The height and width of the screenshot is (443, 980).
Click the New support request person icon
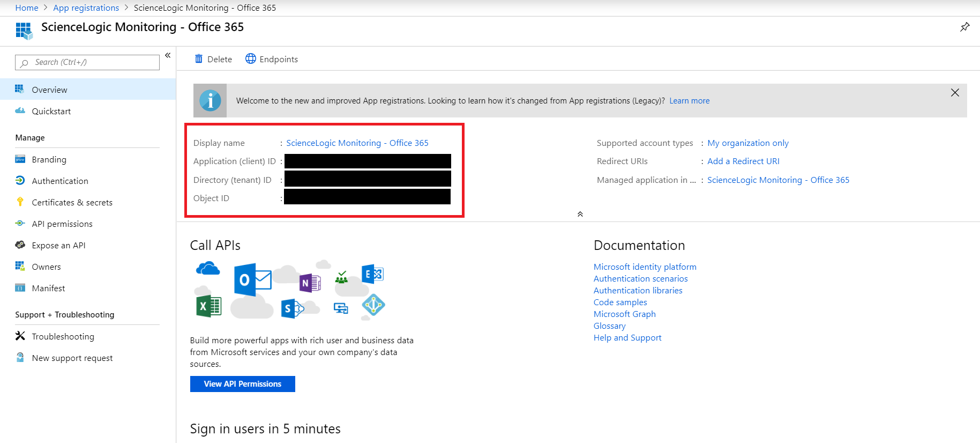(x=20, y=357)
